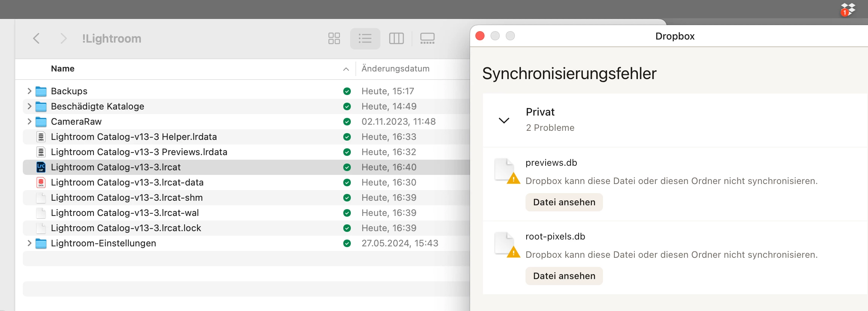This screenshot has width=868, height=311.
Task: Select Lightroom Catalog-v13-3.lrcat-data file name
Action: (127, 182)
